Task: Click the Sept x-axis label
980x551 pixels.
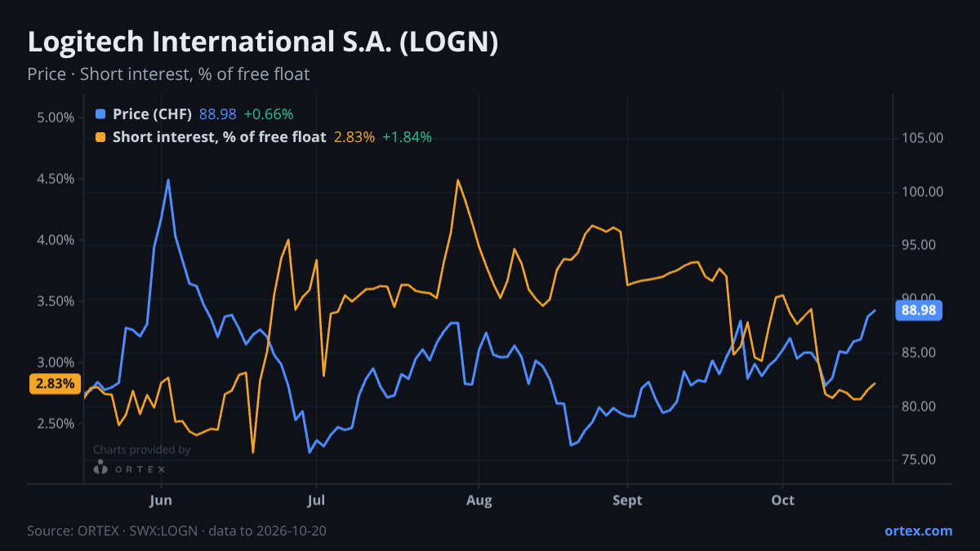Action: coord(627,500)
